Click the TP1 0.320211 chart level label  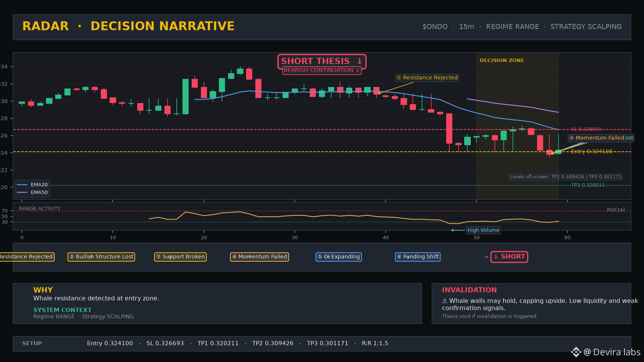pyautogui.click(x=588, y=185)
